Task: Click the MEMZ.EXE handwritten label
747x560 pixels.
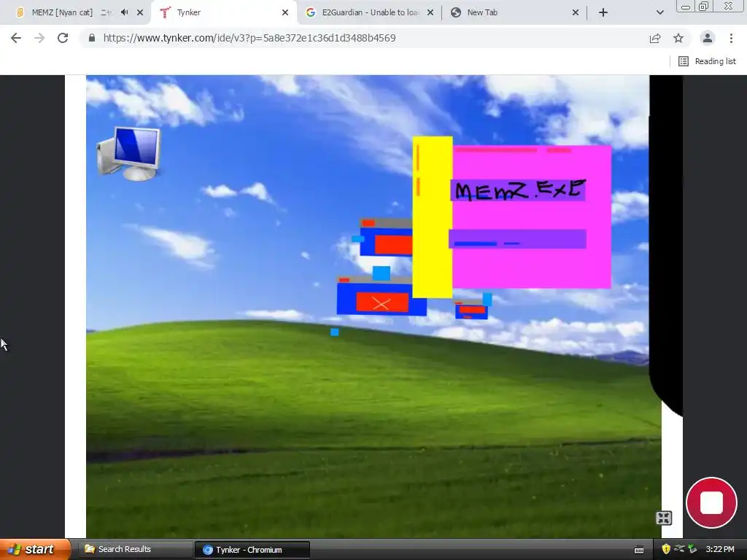Action: point(520,190)
